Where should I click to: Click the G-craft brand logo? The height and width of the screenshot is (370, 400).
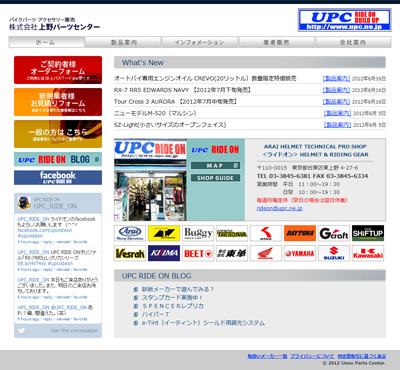click(x=334, y=233)
